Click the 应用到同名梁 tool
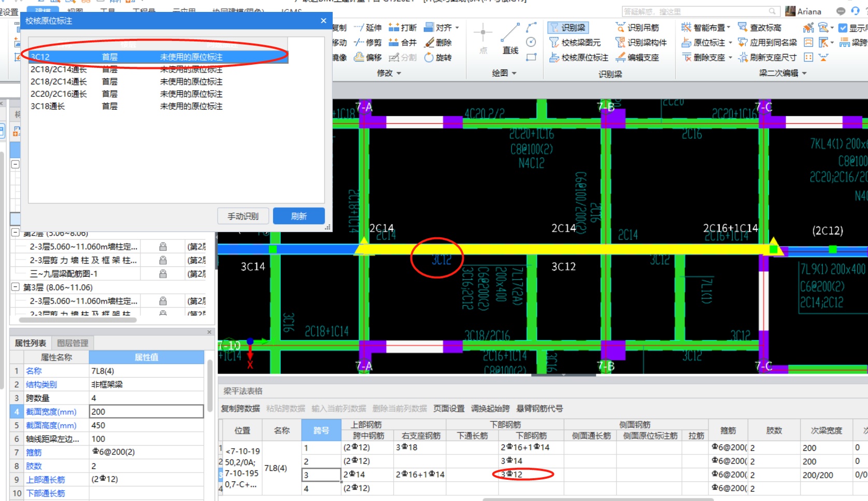This screenshot has width=868, height=501. 767,42
